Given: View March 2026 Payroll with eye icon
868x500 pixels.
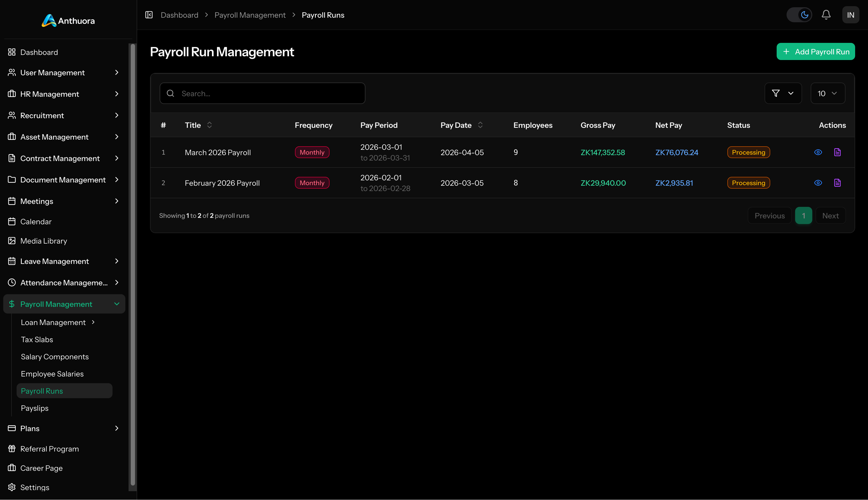Looking at the screenshot, I should point(818,152).
